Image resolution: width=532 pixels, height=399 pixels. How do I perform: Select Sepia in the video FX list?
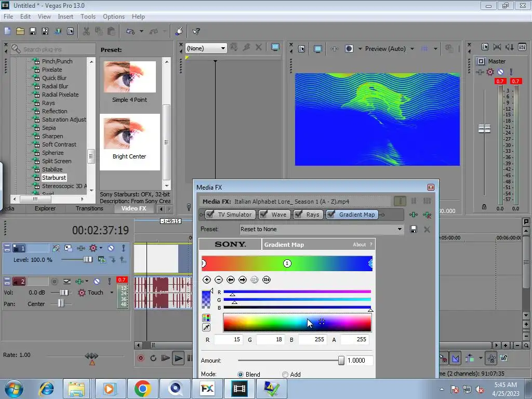49,128
